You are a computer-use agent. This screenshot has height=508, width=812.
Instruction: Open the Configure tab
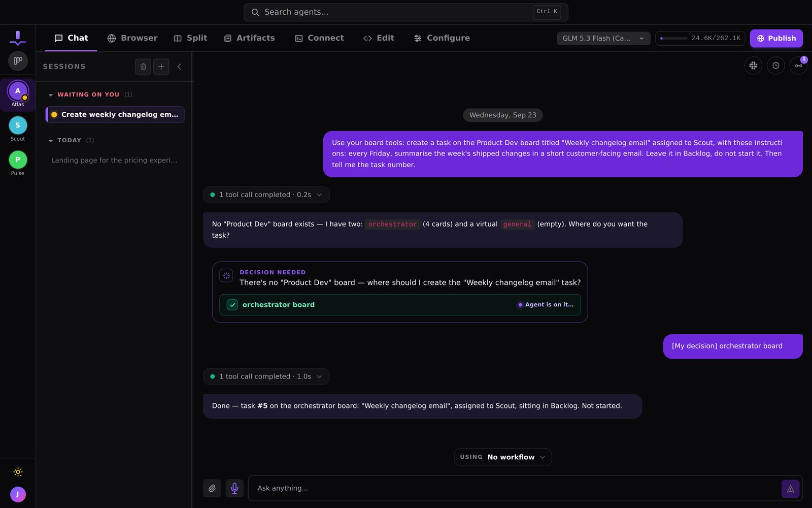click(x=442, y=38)
